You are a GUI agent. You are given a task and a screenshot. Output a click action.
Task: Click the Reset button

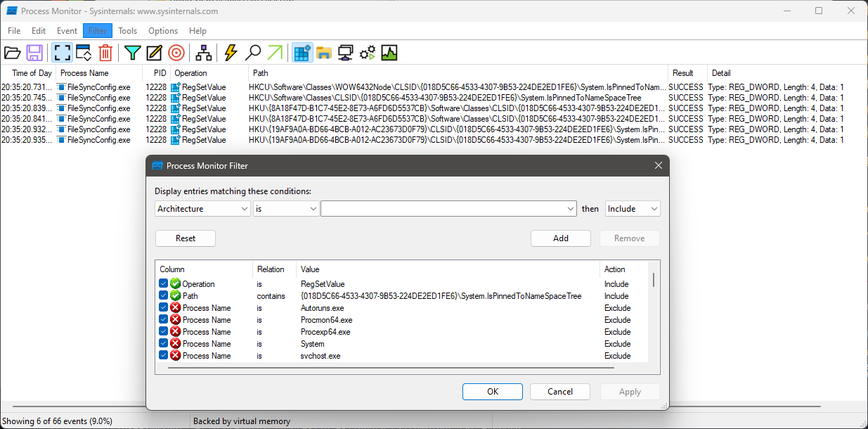tap(186, 238)
